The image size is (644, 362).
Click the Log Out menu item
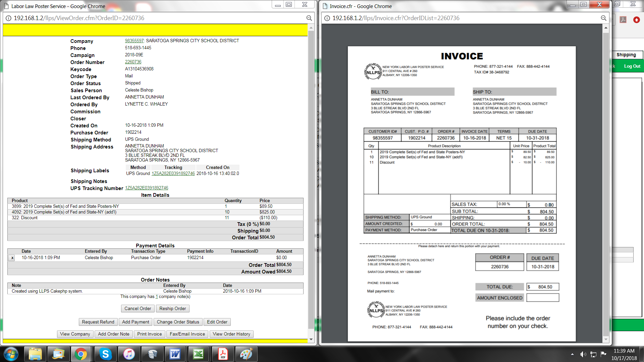click(x=632, y=66)
